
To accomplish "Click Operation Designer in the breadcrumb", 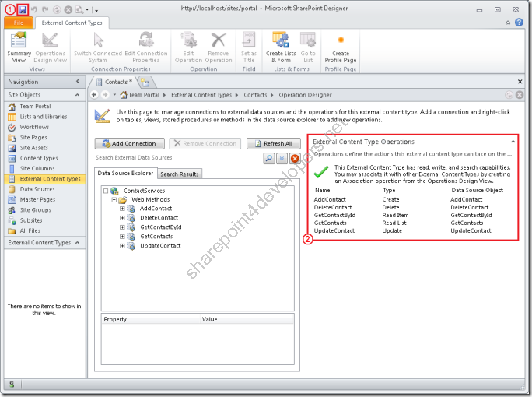I will pyautogui.click(x=306, y=95).
